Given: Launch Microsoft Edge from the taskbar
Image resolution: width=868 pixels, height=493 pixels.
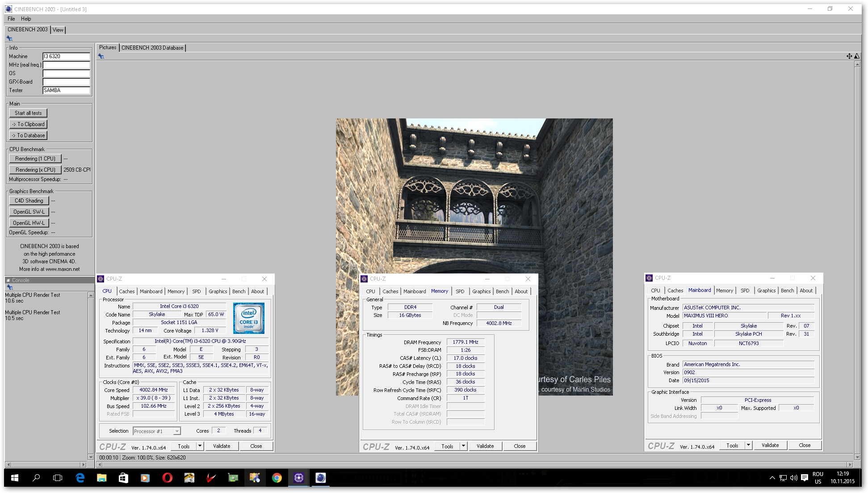Looking at the screenshot, I should click(80, 478).
